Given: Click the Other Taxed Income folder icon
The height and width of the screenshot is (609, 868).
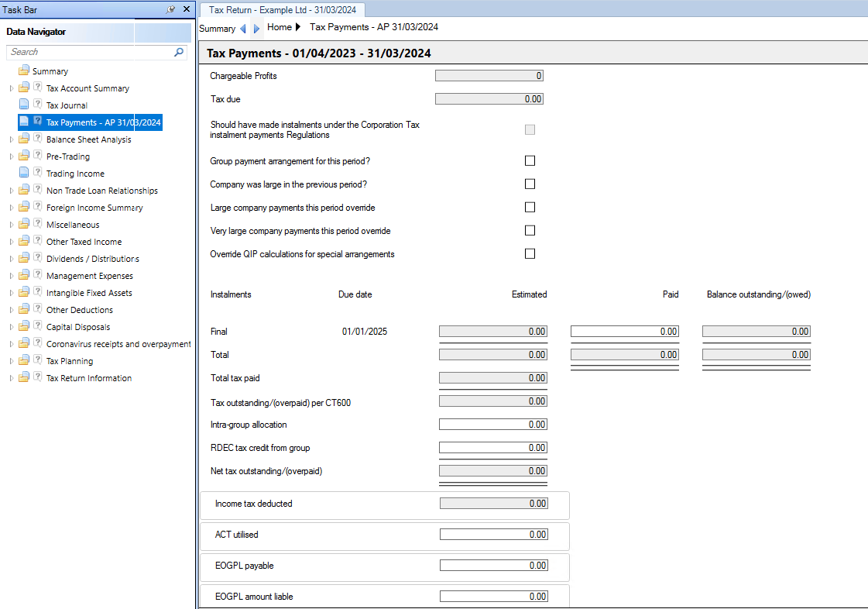Looking at the screenshot, I should click(x=24, y=241).
